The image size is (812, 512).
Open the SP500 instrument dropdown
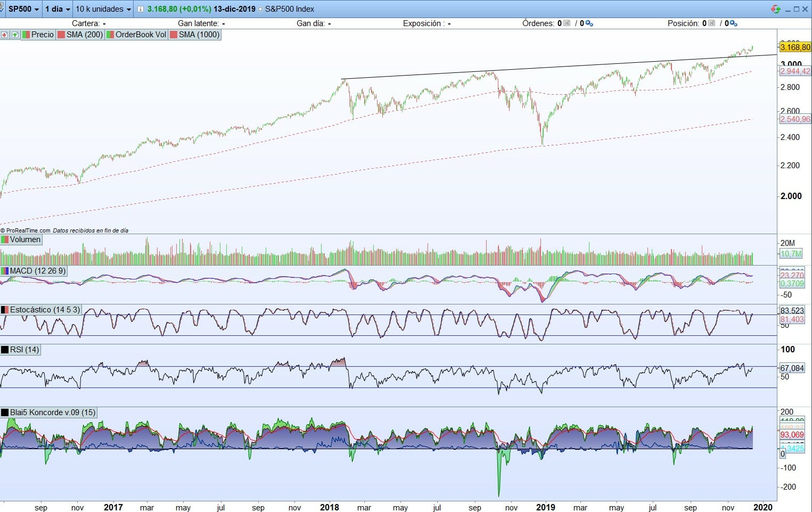click(x=23, y=9)
